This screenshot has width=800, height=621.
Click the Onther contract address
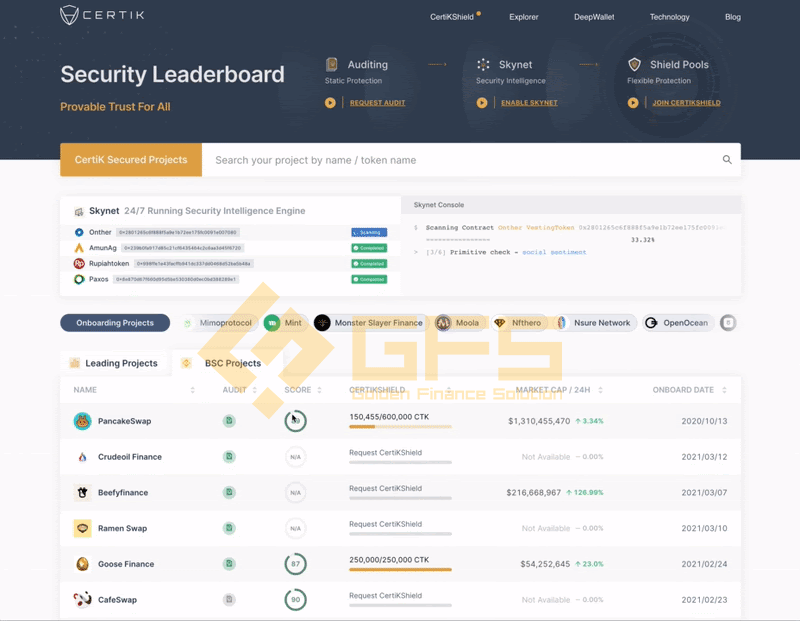click(178, 232)
